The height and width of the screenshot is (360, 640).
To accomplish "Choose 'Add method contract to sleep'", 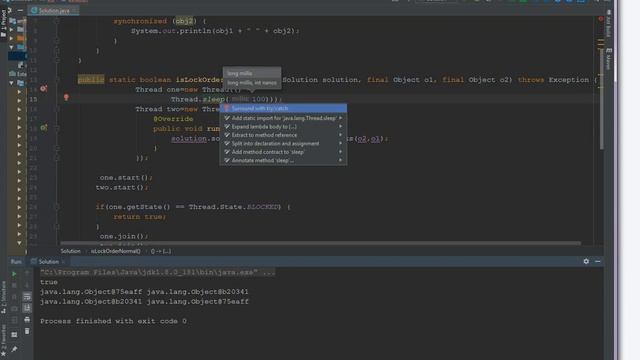I will (x=283, y=152).
